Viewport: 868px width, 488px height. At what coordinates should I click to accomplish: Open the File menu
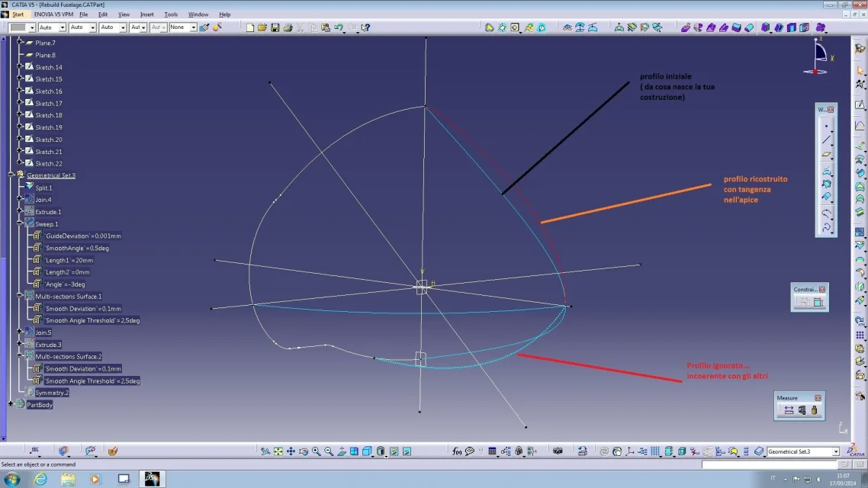tap(84, 14)
